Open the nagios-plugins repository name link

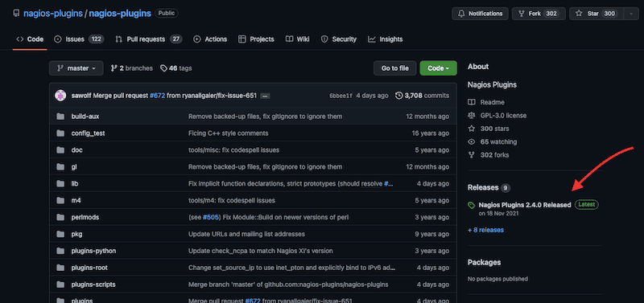click(120, 14)
